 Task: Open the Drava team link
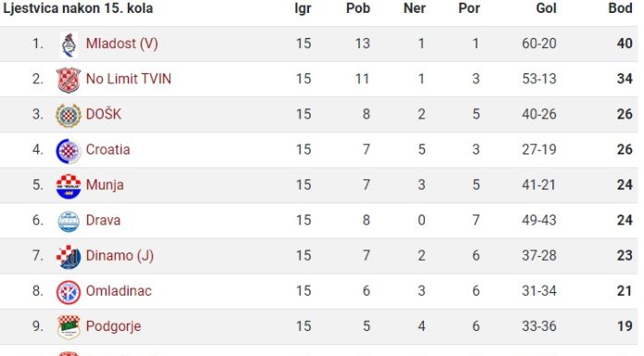point(103,220)
